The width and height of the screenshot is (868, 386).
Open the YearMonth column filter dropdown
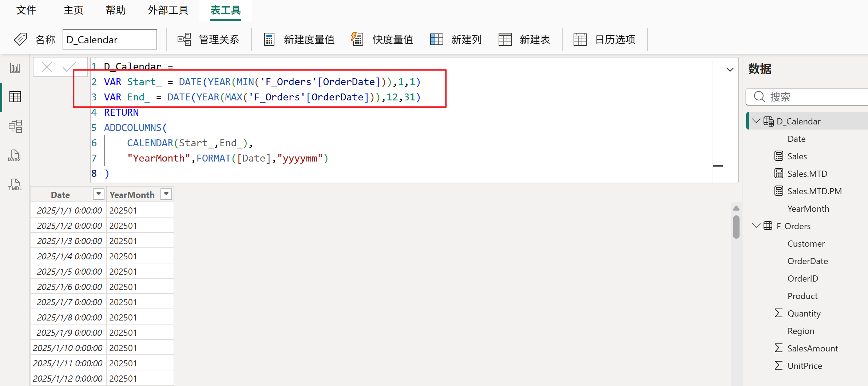(166, 194)
